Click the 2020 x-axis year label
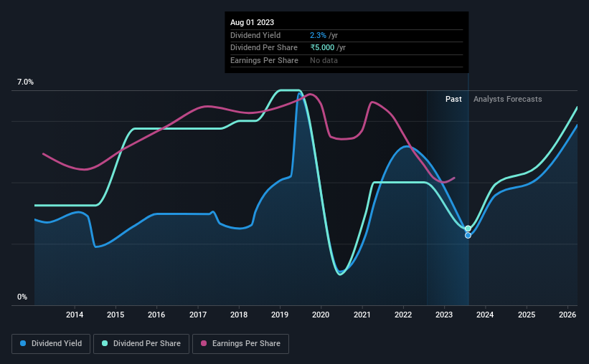The image size is (589, 364). coord(321,315)
